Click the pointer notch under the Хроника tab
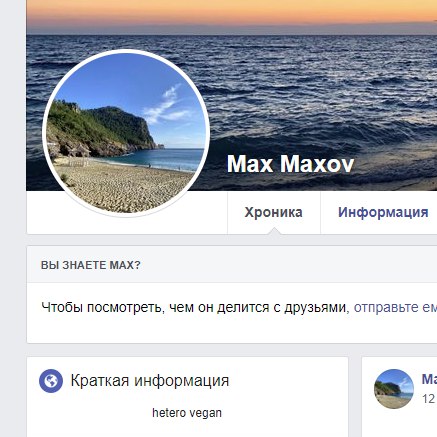Viewport: 437px width, 437px height. (x=274, y=231)
